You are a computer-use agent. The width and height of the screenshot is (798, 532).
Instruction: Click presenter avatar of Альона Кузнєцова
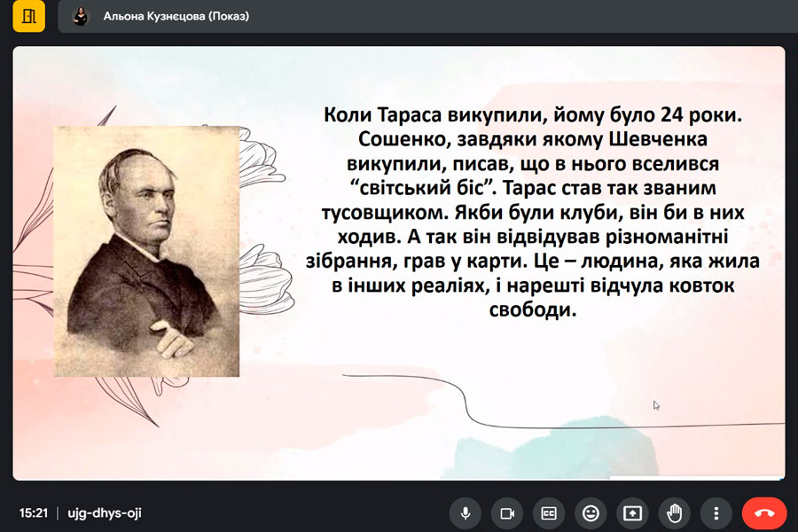tap(81, 16)
